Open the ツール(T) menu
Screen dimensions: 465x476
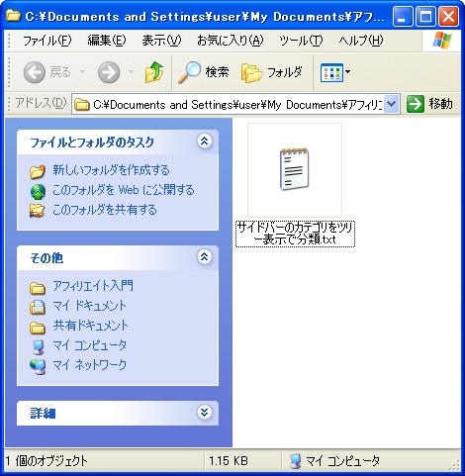[x=301, y=41]
